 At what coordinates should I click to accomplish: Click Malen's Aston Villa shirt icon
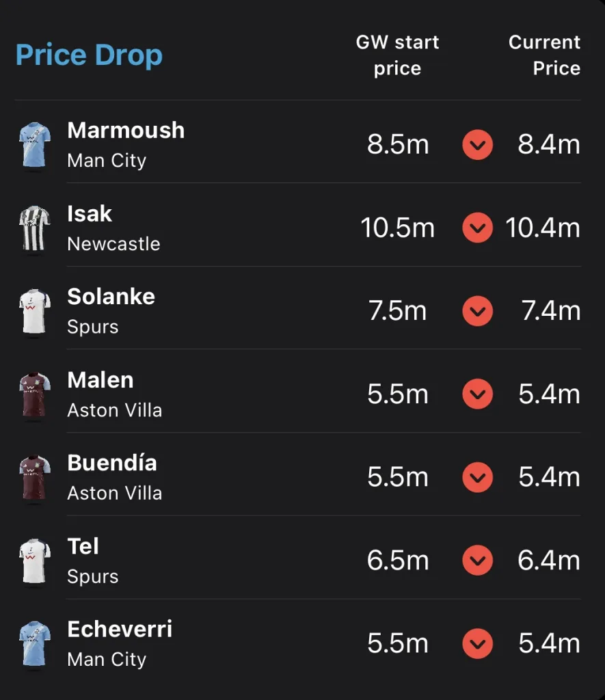point(34,394)
